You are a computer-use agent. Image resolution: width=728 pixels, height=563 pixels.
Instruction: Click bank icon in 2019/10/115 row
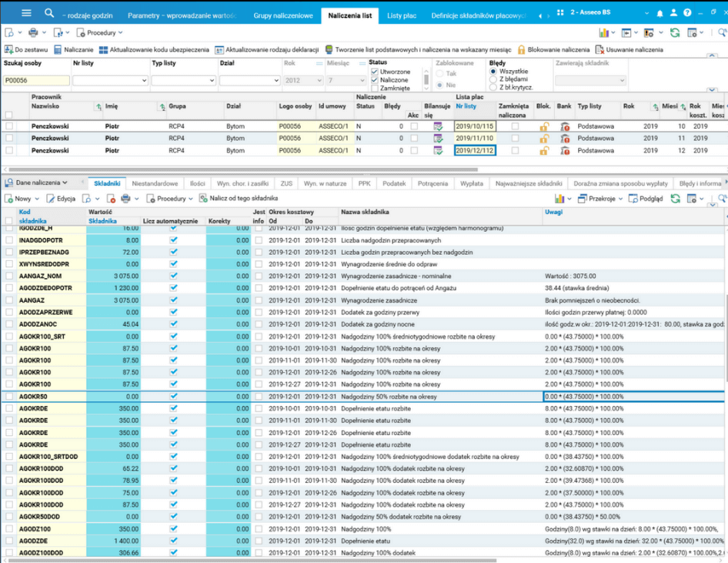[565, 126]
